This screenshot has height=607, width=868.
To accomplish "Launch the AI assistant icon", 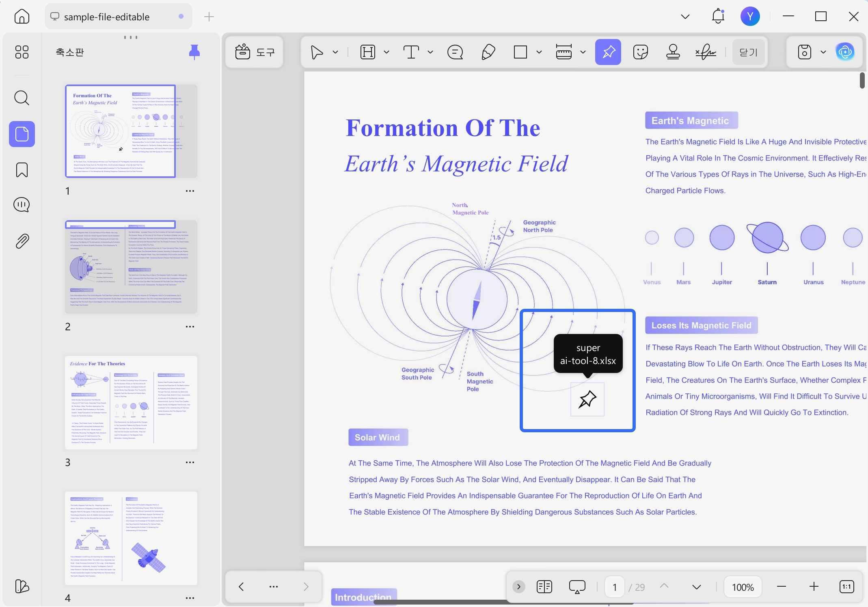I will [845, 52].
